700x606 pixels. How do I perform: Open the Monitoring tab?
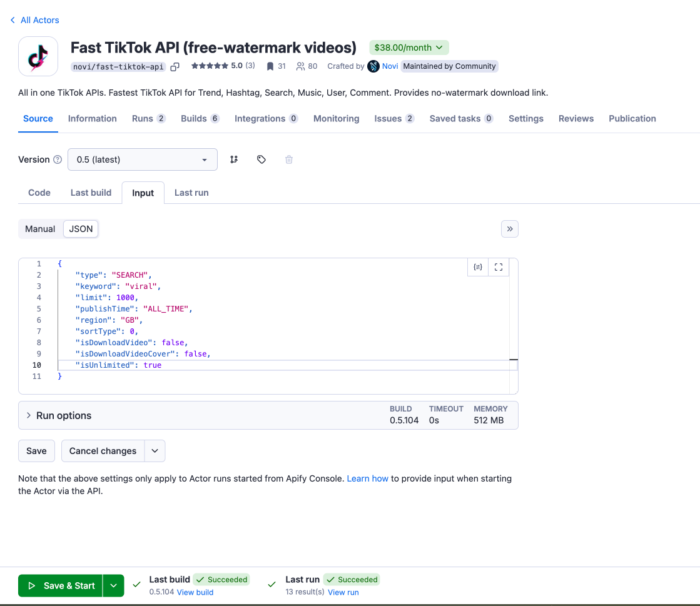[x=336, y=118]
